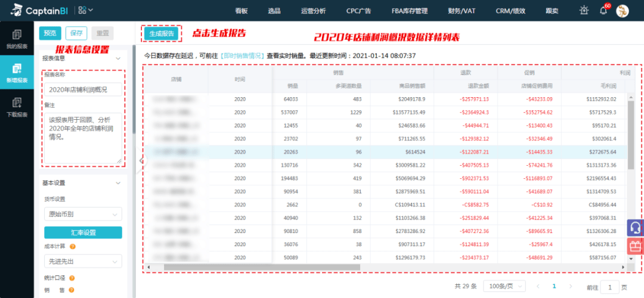Click the 生成报告 button

click(162, 33)
